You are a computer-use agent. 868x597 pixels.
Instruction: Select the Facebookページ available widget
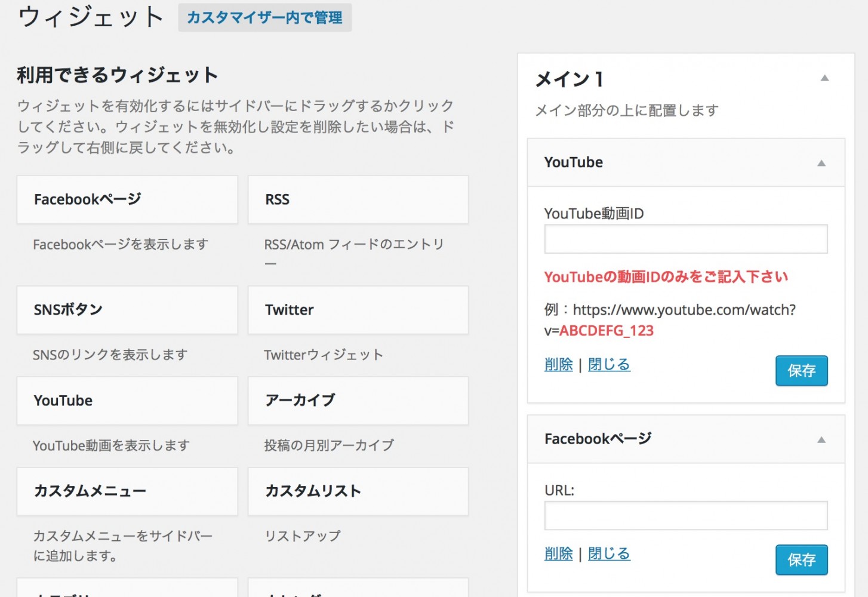pyautogui.click(x=127, y=199)
